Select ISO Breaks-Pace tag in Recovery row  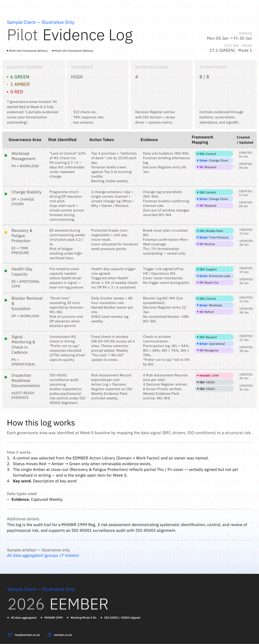point(214,231)
